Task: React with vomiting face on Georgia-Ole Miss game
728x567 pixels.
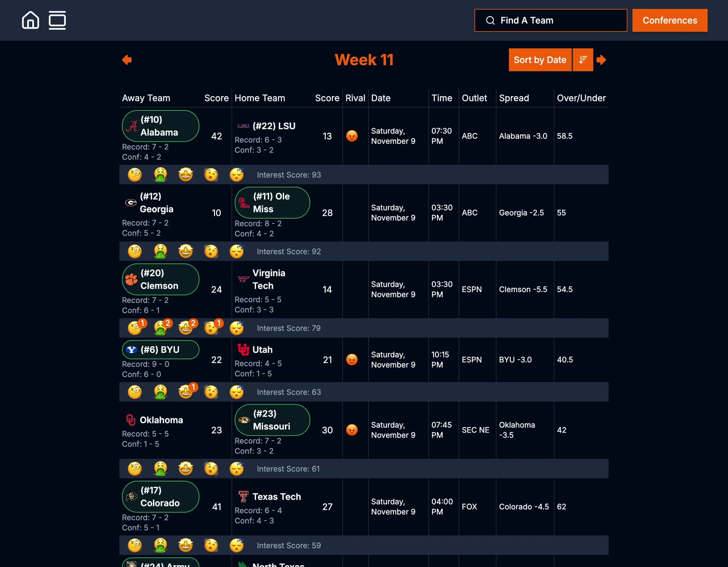Action: [160, 251]
